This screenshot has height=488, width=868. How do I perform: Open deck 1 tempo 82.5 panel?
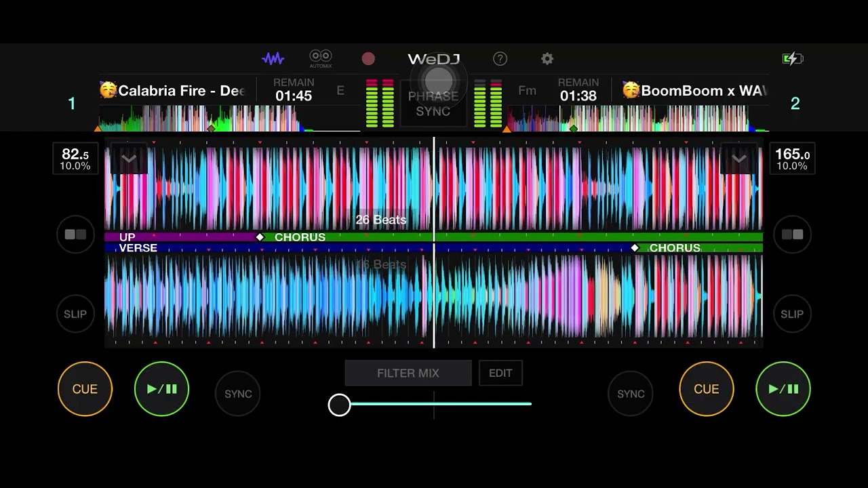pyautogui.click(x=75, y=159)
